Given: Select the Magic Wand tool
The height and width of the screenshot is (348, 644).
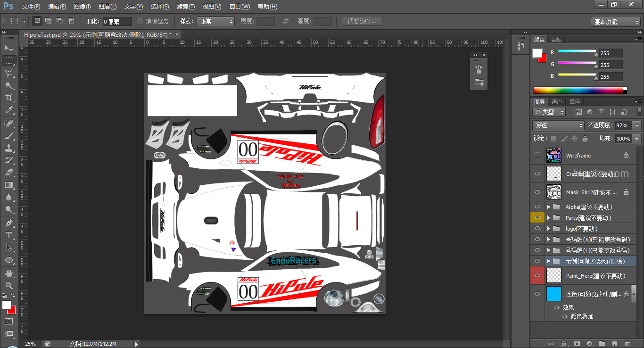Looking at the screenshot, I should click(x=9, y=85).
